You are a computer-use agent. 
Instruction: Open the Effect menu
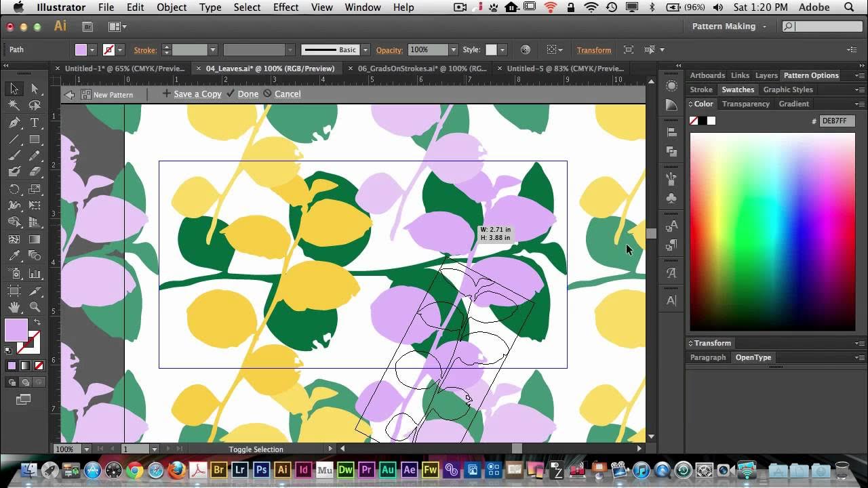pos(285,7)
